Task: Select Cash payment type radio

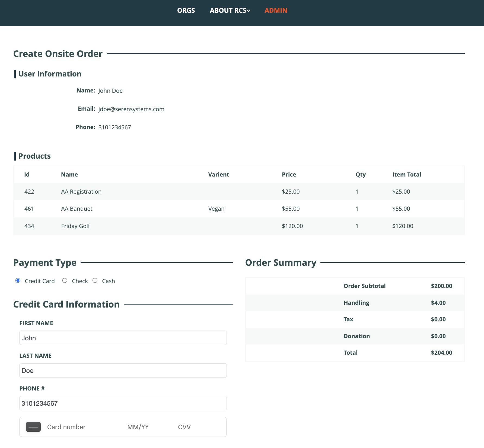Action: [95, 280]
